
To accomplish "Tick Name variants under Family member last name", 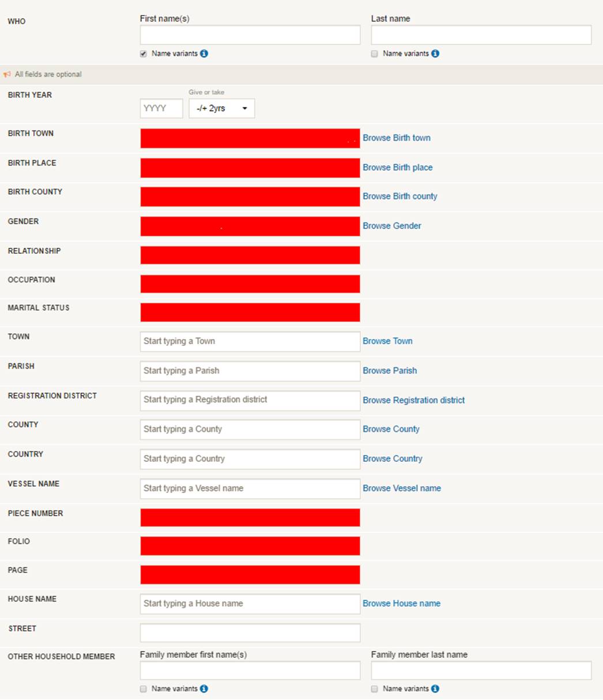I will tap(375, 688).
